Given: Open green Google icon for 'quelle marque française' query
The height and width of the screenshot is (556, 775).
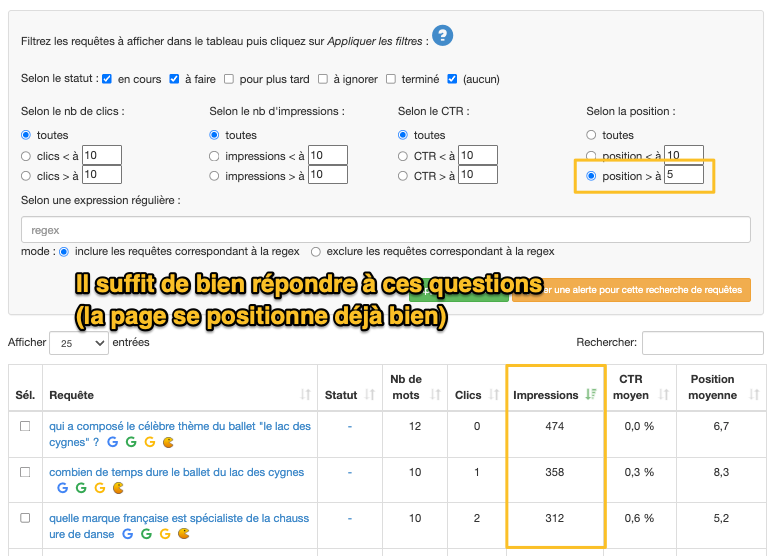Looking at the screenshot, I should click(146, 534).
